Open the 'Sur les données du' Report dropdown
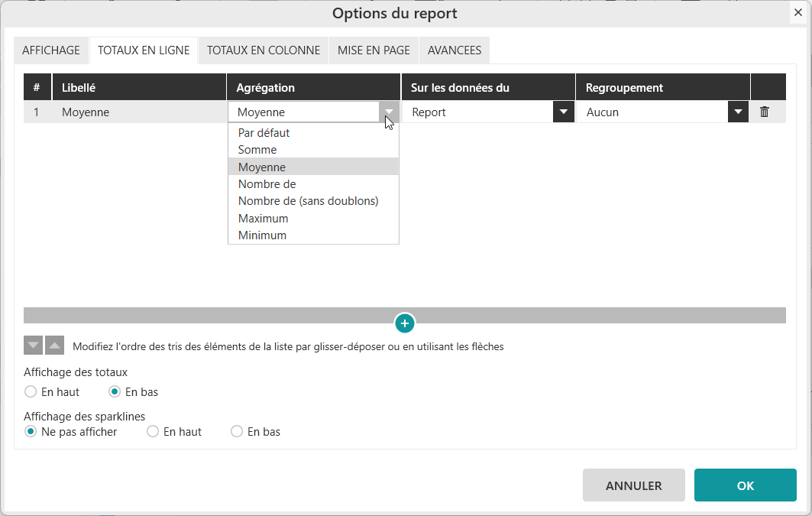 click(563, 112)
